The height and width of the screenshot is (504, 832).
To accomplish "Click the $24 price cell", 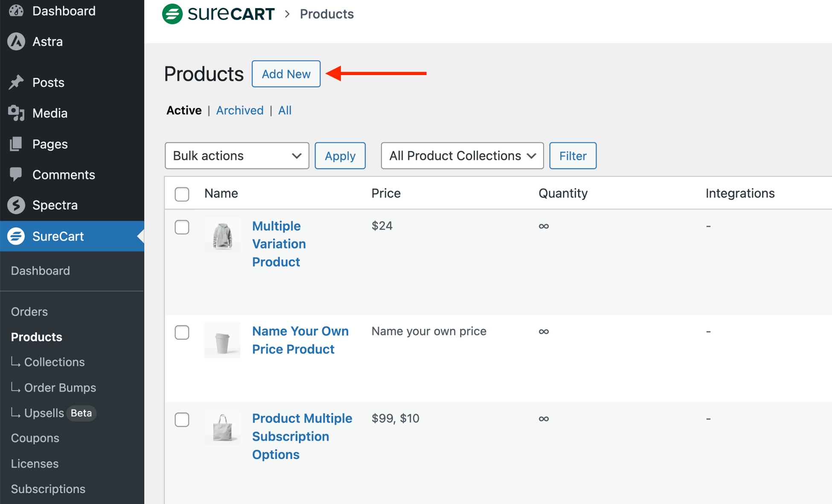I will point(382,226).
